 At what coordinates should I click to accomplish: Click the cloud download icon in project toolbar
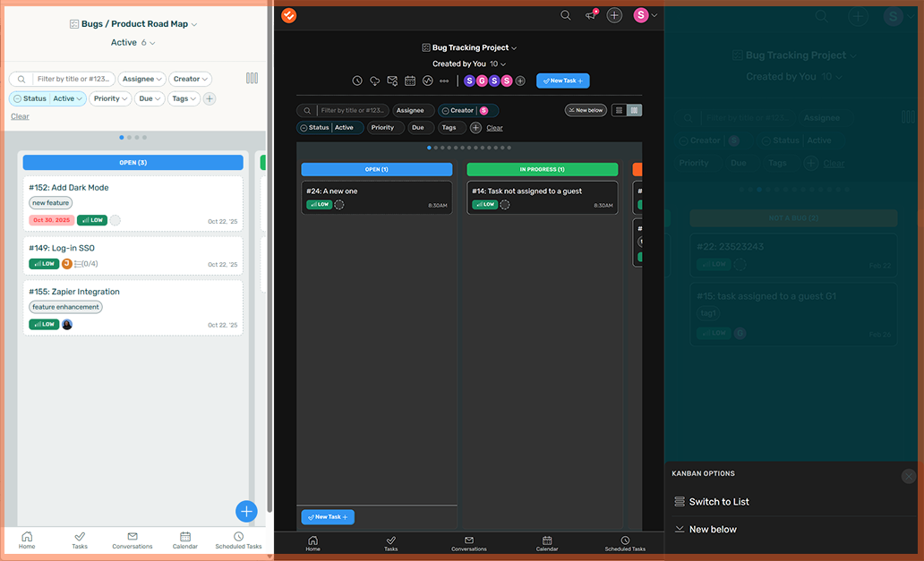point(374,81)
